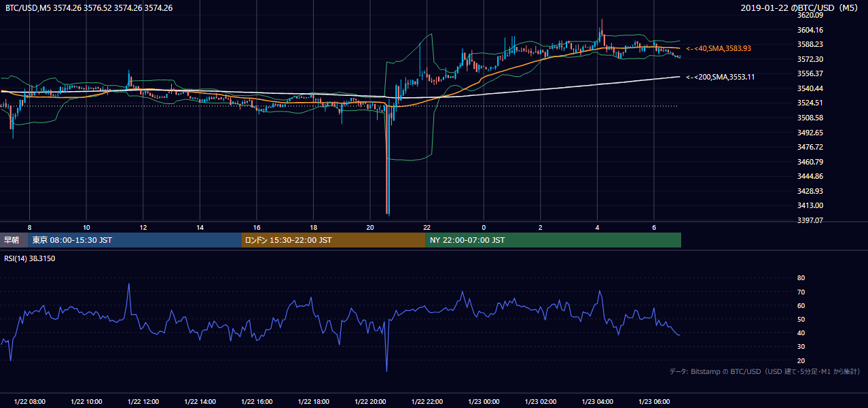The width and height of the screenshot is (868, 408).
Task: Click hour label 0 under price chart
Action: coord(484,227)
